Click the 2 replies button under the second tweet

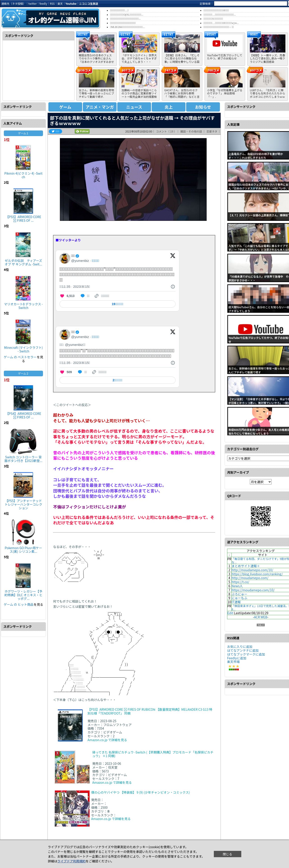[x=117, y=380]
